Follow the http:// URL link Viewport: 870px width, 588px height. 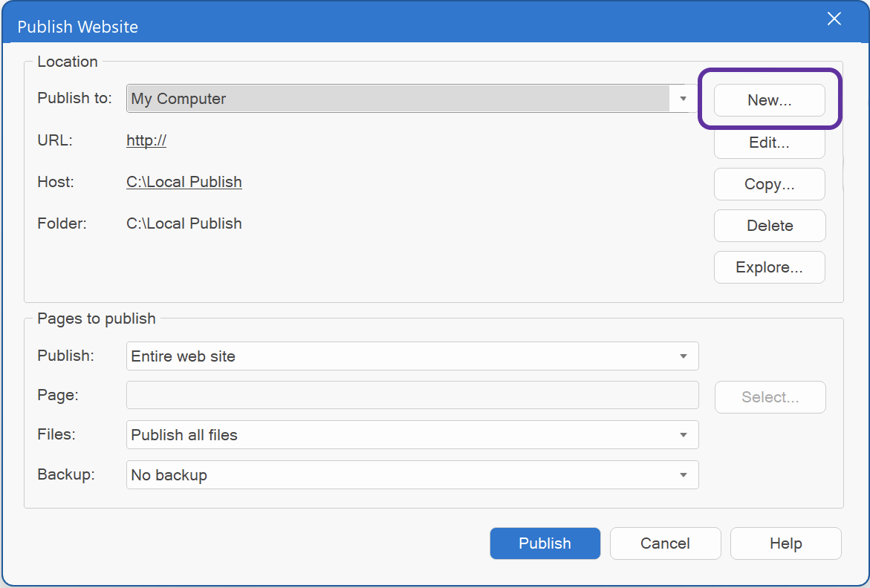pos(146,140)
